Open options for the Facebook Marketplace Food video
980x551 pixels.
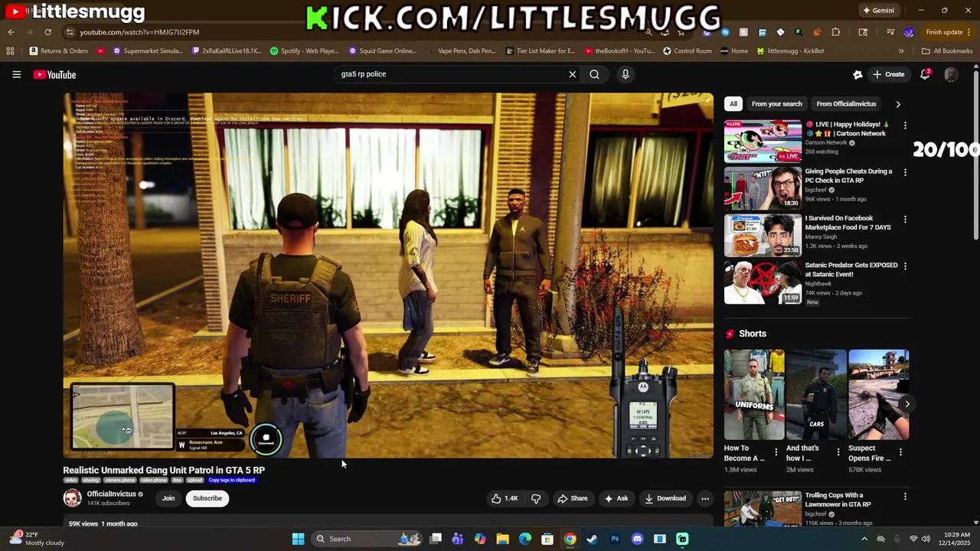pos(905,219)
